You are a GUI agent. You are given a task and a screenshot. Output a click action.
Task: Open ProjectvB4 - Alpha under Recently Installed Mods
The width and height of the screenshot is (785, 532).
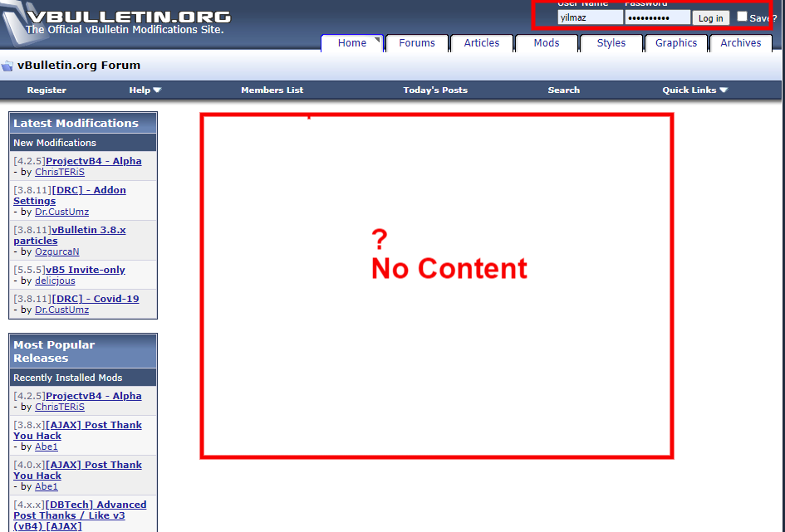94,396
